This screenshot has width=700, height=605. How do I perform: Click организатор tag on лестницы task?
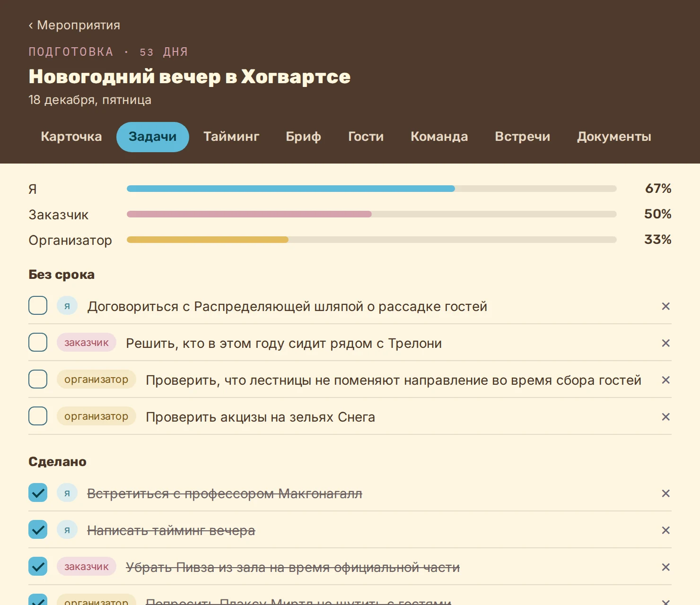click(x=96, y=380)
